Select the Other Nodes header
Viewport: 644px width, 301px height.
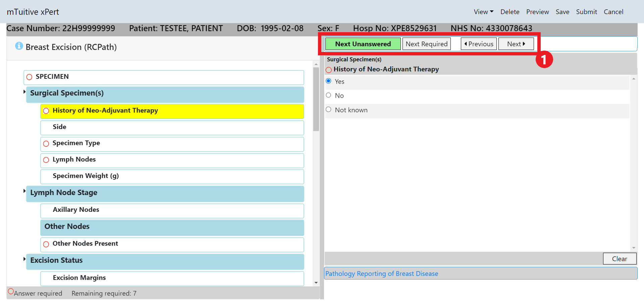click(172, 228)
